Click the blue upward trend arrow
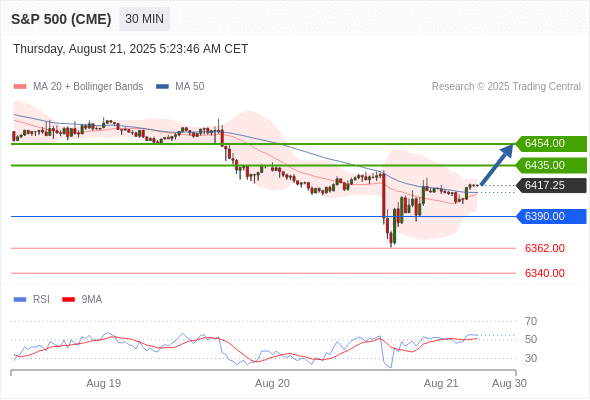The image size is (590, 400). click(497, 165)
